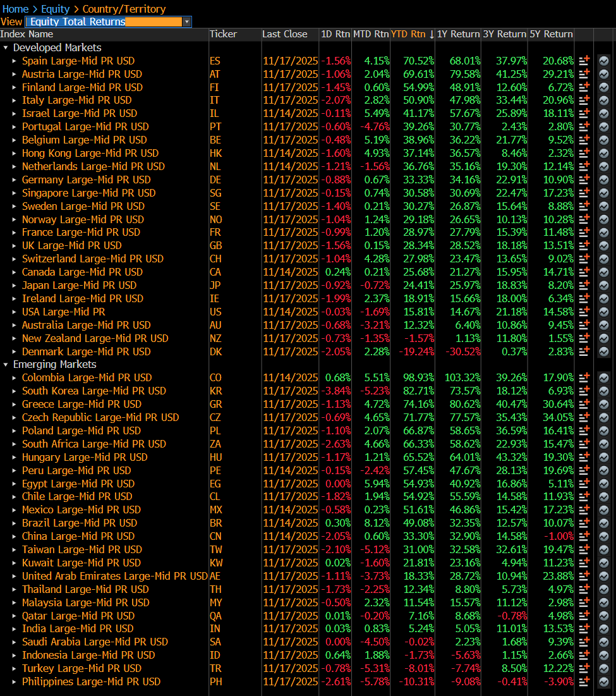
Task: Open chart for Spain Large-Mid PR USD
Action: (604, 61)
